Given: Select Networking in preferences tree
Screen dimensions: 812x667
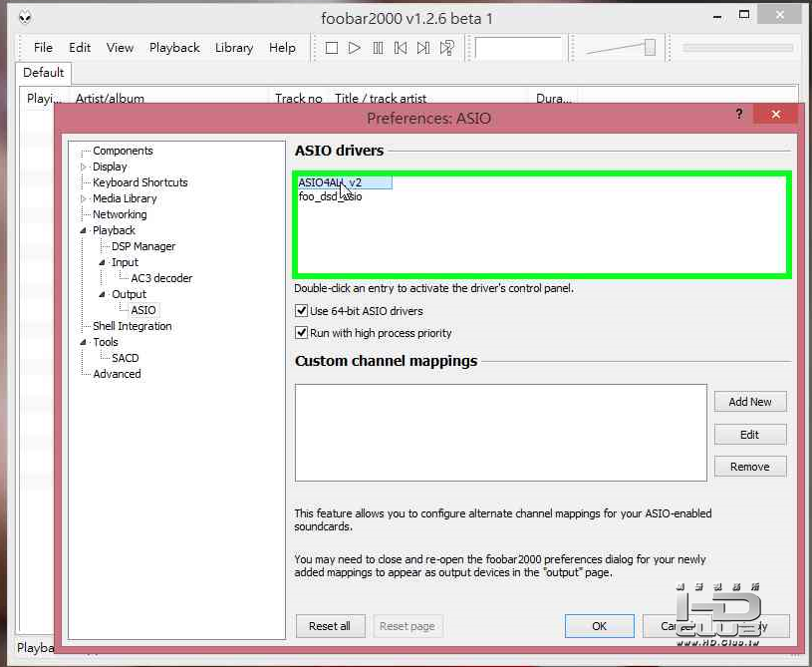Looking at the screenshot, I should point(120,214).
